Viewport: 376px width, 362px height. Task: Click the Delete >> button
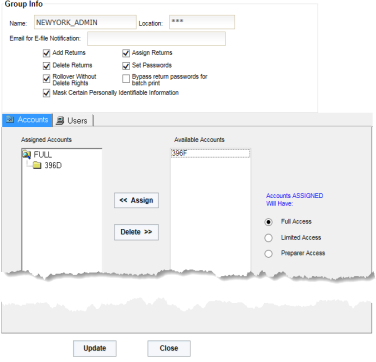click(136, 232)
